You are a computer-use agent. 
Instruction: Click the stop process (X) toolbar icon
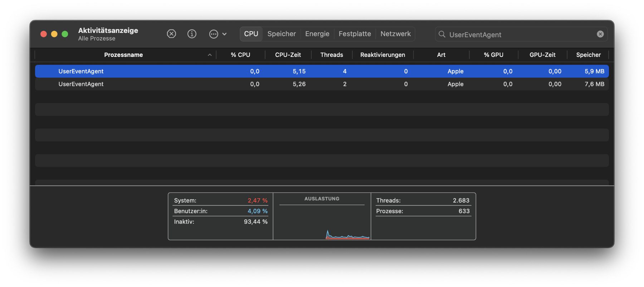[x=171, y=34]
